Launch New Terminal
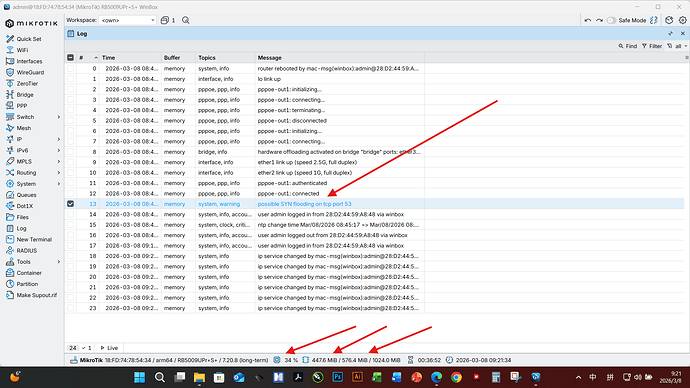Image resolution: width=690 pixels, height=388 pixels. pyautogui.click(x=29, y=239)
